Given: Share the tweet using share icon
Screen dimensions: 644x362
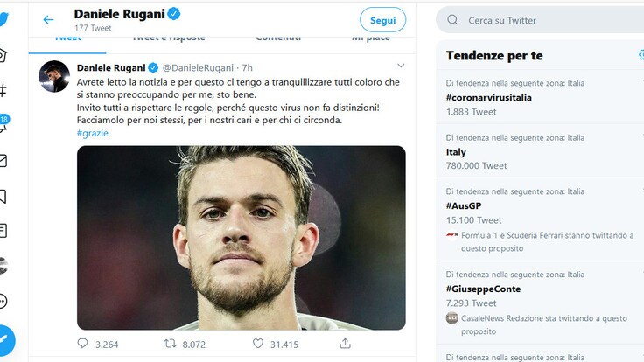Looking at the screenshot, I should tap(346, 344).
